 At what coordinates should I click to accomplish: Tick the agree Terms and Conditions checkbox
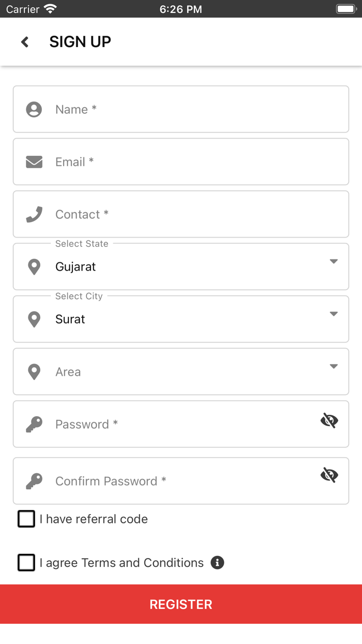tap(26, 563)
